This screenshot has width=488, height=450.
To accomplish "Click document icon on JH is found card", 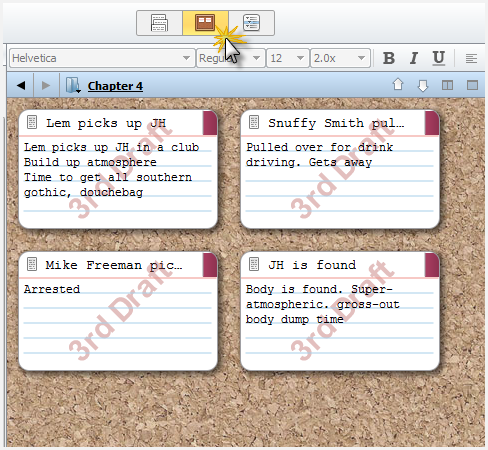I will (x=254, y=264).
